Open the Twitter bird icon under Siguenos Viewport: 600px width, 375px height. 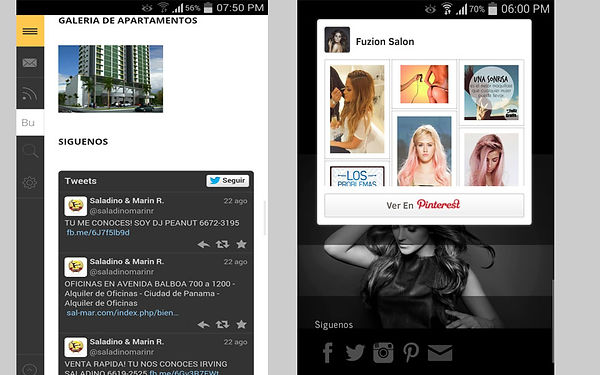355,352
